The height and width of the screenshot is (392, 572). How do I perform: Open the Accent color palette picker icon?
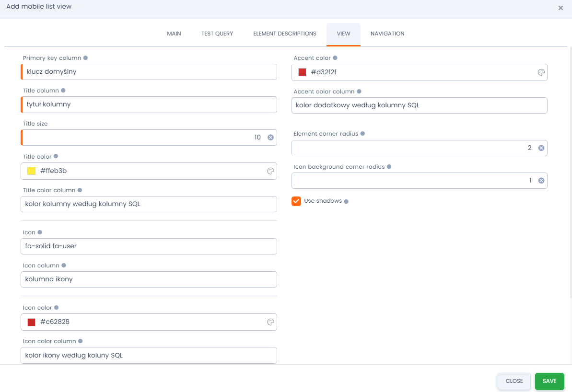pyautogui.click(x=541, y=72)
